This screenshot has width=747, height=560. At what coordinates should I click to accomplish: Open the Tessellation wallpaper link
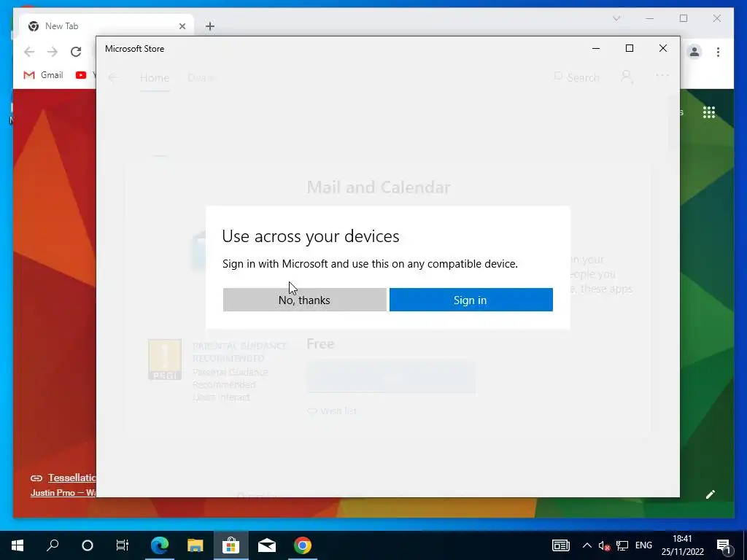71,478
